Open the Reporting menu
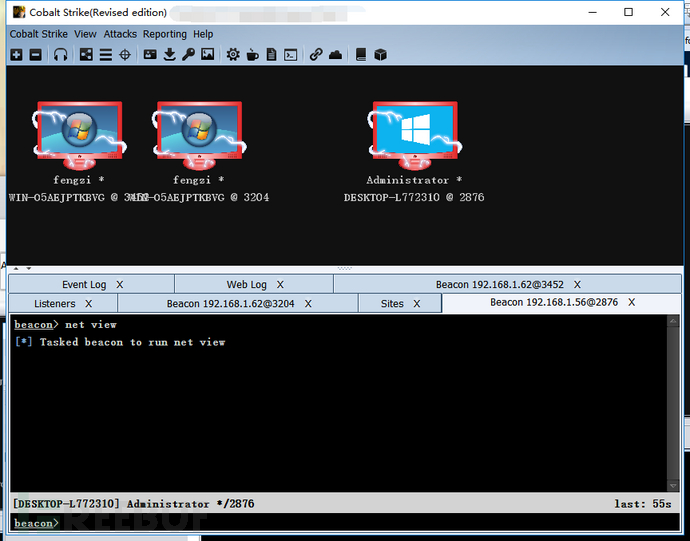This screenshot has height=541, width=690. click(x=165, y=34)
